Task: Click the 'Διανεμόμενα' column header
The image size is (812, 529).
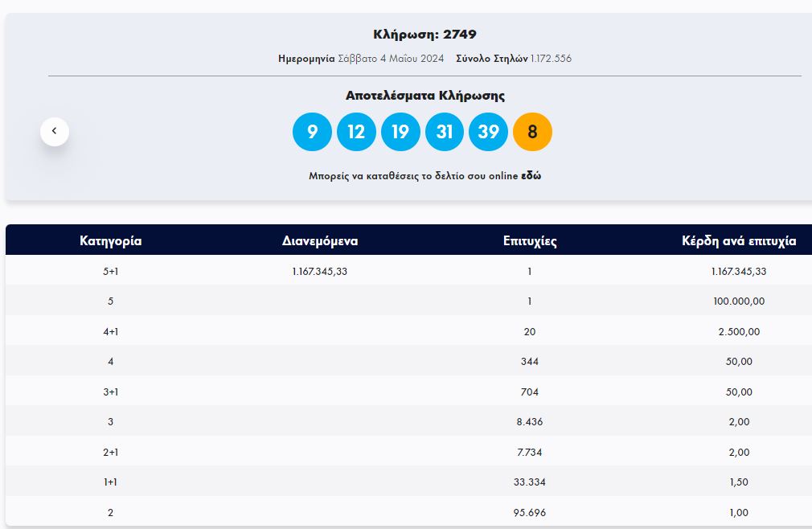Action: [320, 240]
